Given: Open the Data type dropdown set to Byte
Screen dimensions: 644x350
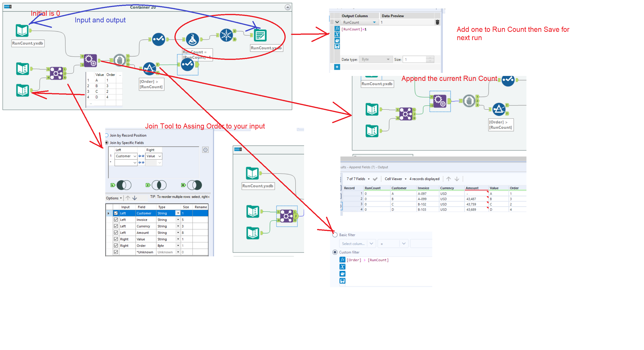Looking at the screenshot, I should point(376,59).
